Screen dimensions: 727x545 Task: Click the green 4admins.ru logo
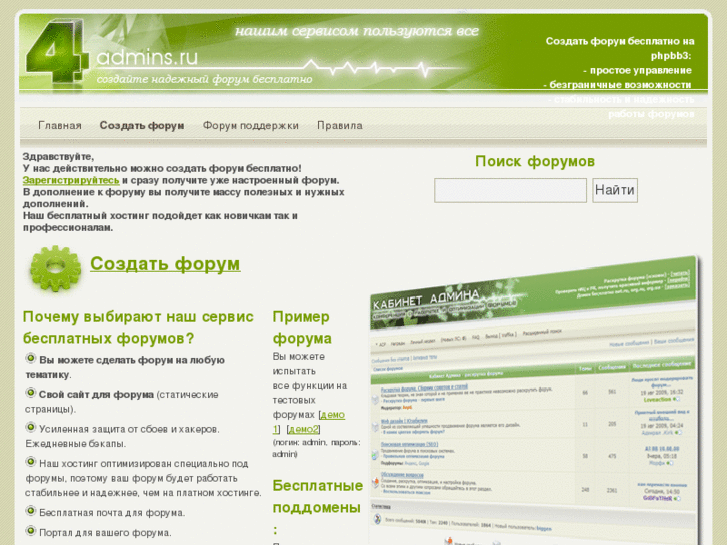click(56, 52)
